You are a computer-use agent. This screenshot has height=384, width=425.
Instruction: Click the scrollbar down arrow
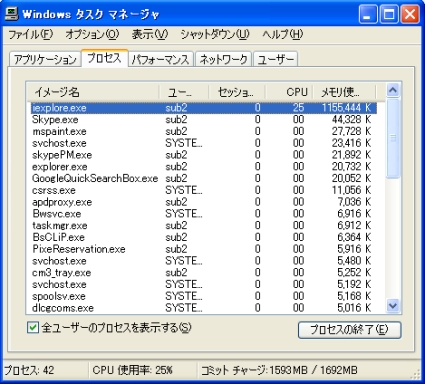coord(393,305)
